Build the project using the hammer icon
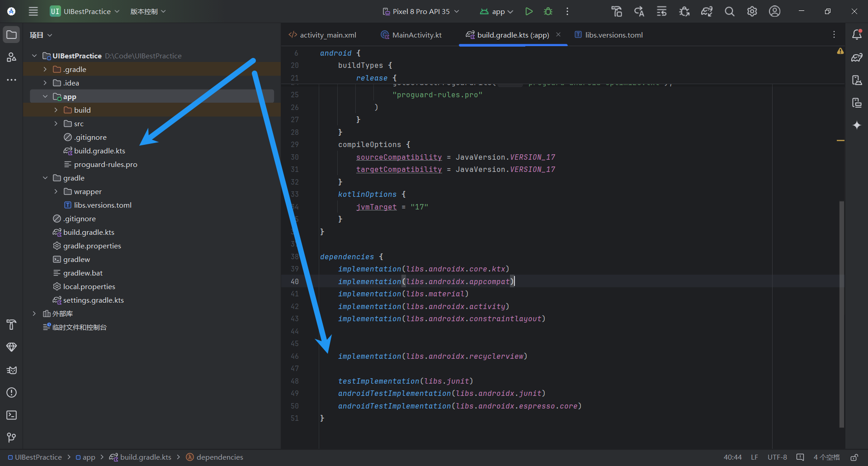The height and width of the screenshot is (466, 868). 616,11
